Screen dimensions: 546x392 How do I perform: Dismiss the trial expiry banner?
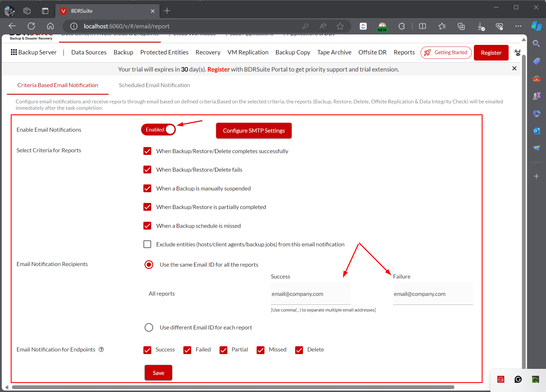[514, 69]
